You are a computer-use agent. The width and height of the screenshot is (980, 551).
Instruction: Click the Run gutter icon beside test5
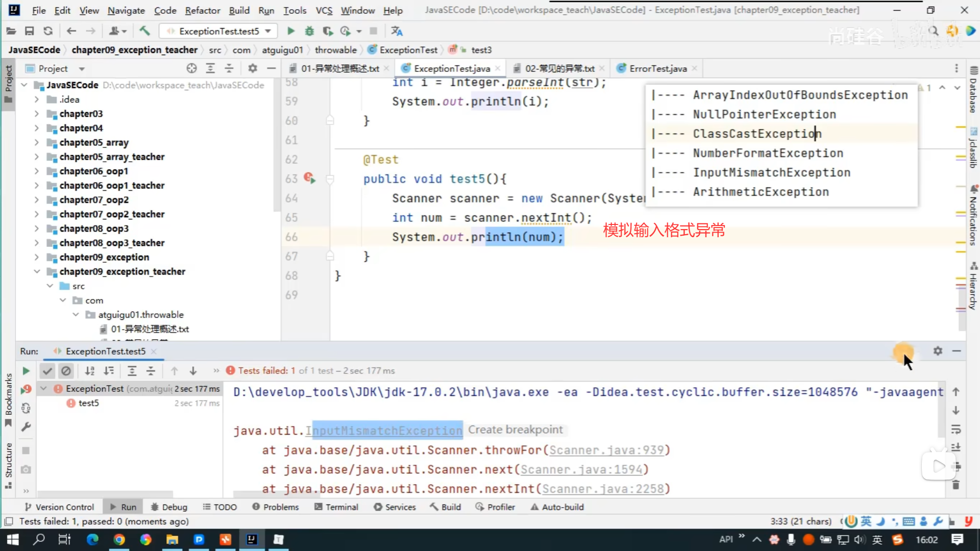coord(309,179)
